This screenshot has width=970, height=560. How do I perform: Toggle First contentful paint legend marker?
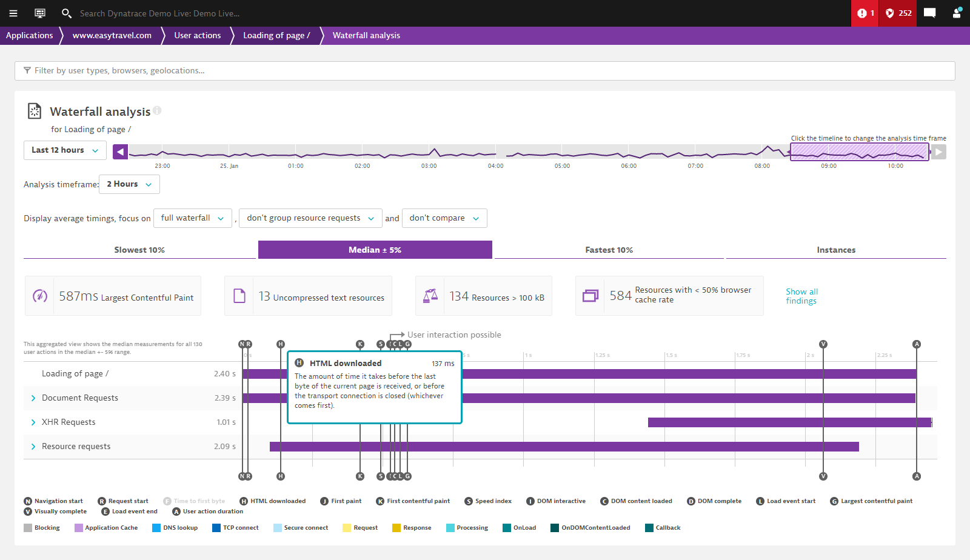pyautogui.click(x=413, y=501)
